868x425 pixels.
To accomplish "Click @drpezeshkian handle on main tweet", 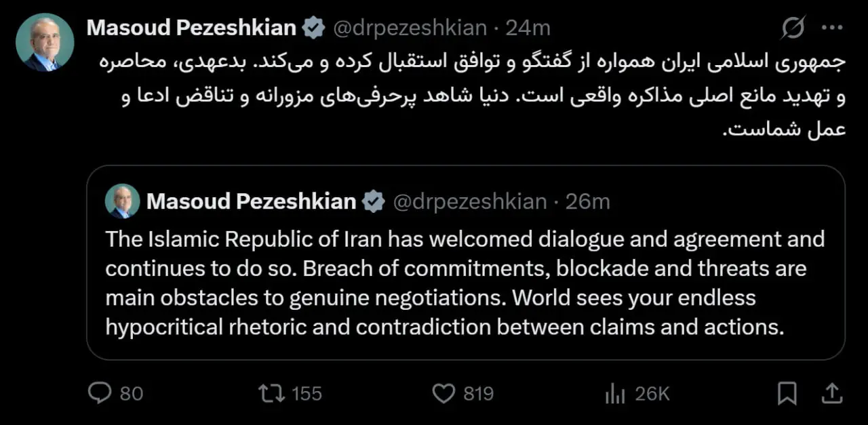I will [x=410, y=28].
